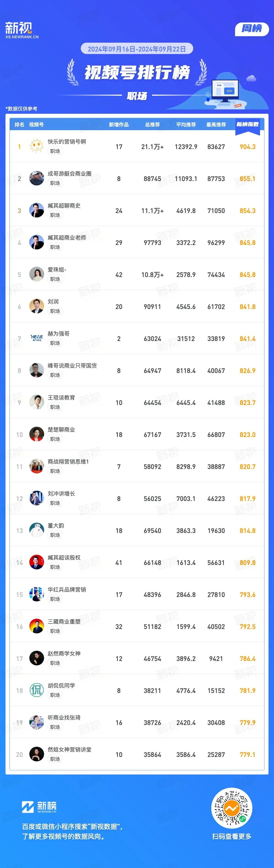The height and width of the screenshot is (868, 274).
Task: Open 臧其超聊商史 account name
Action: pos(64,206)
